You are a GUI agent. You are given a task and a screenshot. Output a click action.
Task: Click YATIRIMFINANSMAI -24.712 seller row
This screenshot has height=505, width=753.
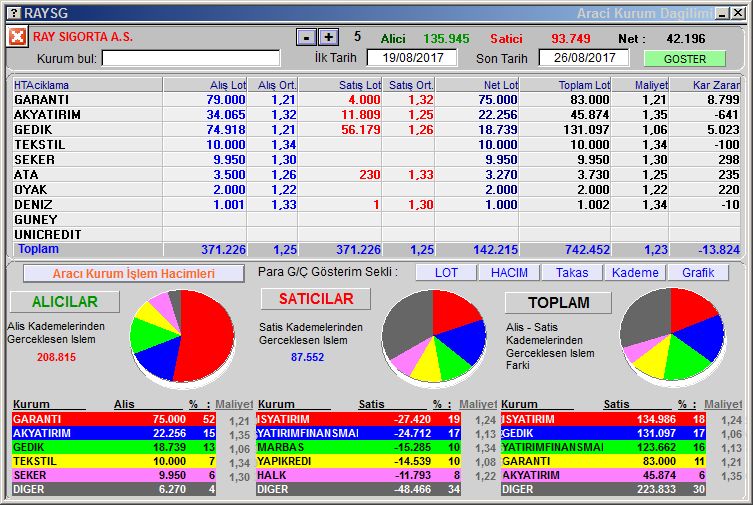click(358, 433)
